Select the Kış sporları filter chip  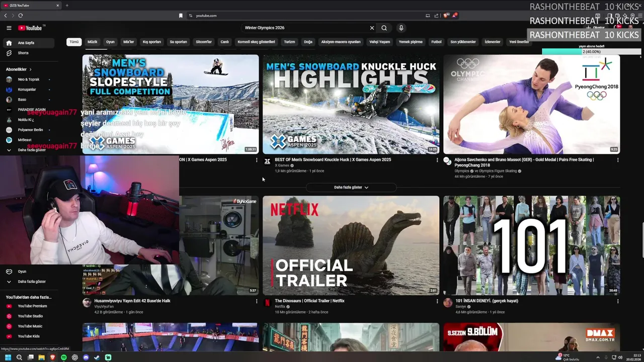point(152,42)
